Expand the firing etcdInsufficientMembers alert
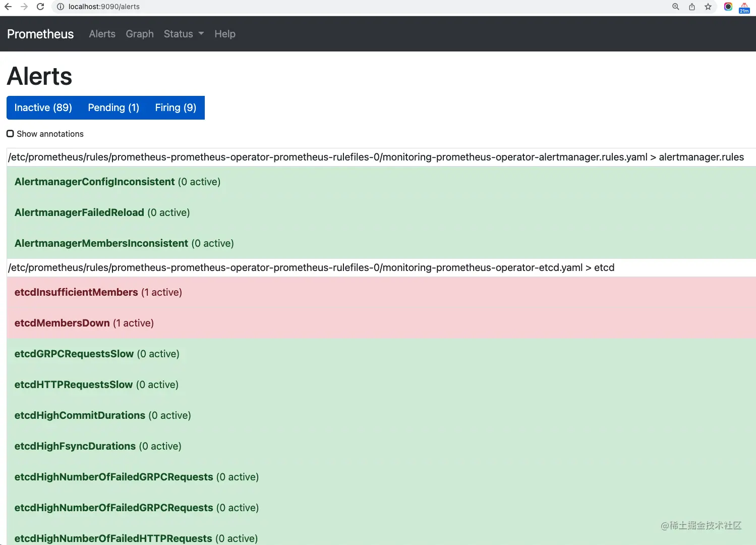This screenshot has height=545, width=756. click(x=381, y=292)
